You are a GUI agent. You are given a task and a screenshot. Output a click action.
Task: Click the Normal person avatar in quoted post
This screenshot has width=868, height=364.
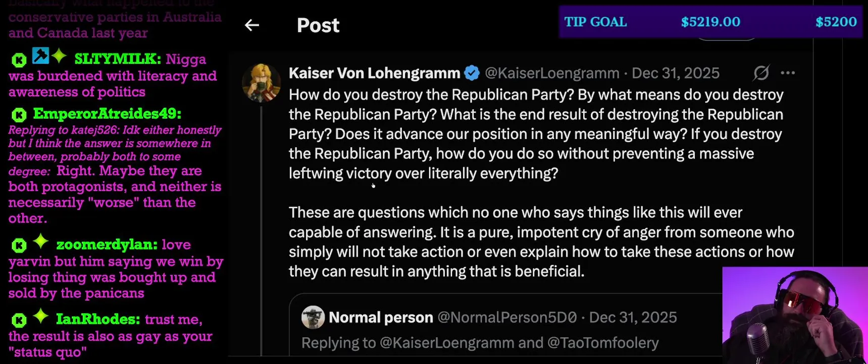pos(313,317)
